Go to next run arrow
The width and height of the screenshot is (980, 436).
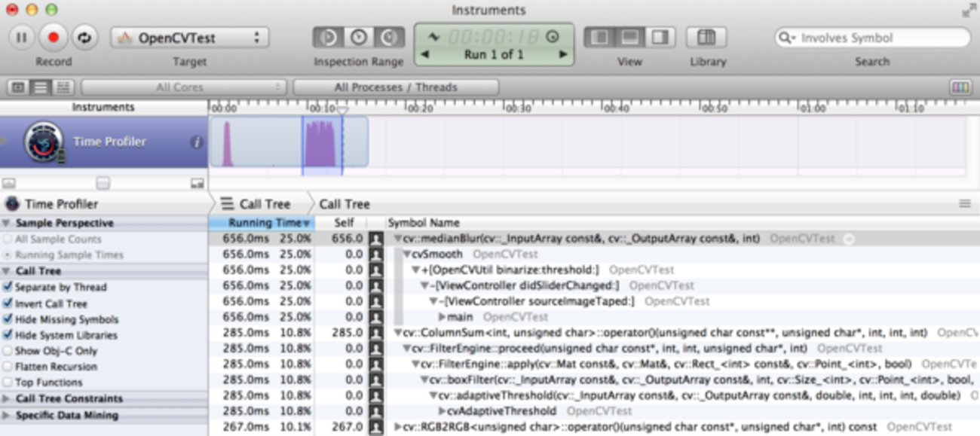point(562,54)
